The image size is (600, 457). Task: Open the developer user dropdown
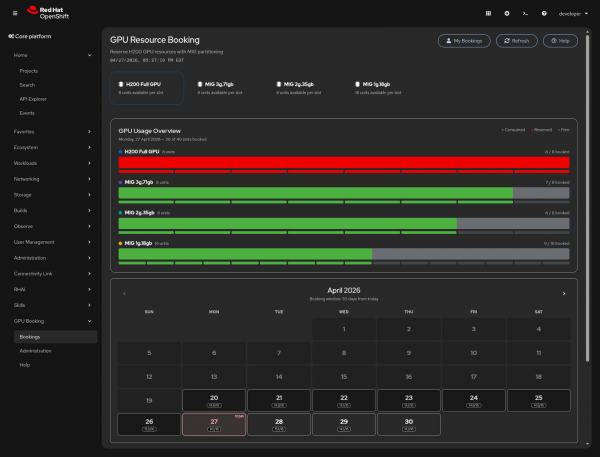point(573,14)
